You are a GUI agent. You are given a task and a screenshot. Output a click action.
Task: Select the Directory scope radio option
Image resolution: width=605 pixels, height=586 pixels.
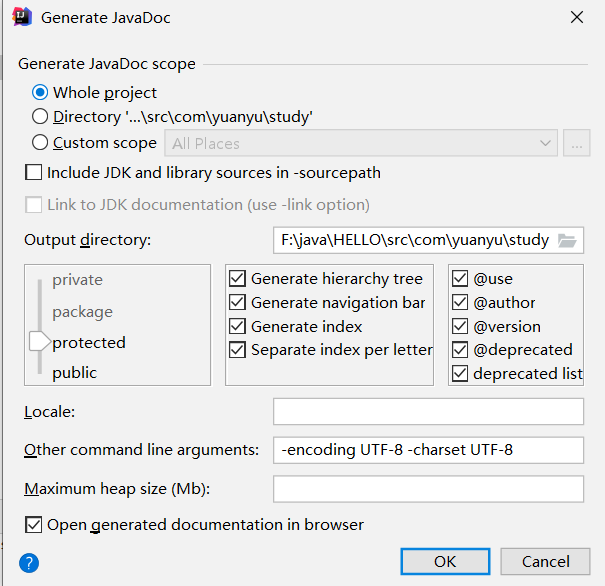(x=40, y=117)
